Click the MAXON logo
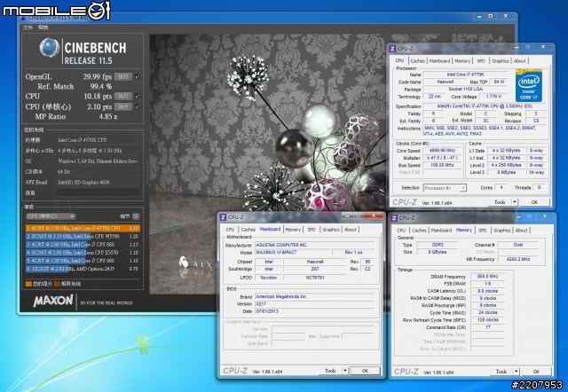The width and height of the screenshot is (568, 392). click(53, 301)
